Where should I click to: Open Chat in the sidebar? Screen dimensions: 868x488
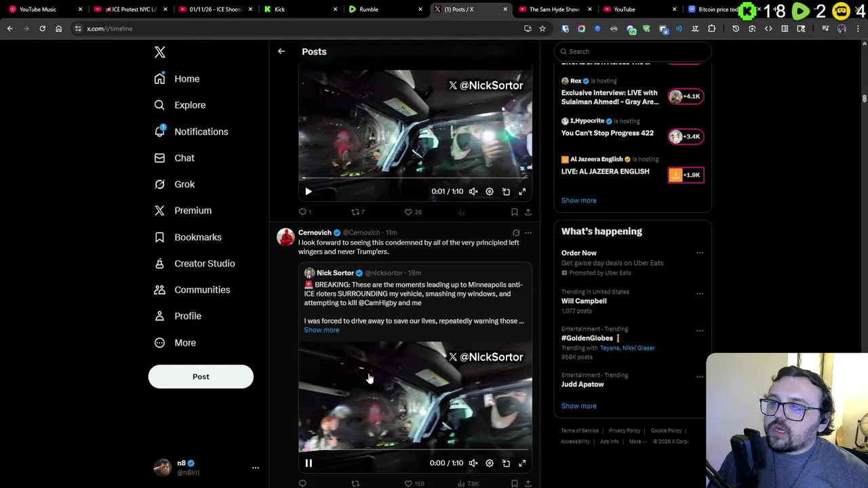174,158
